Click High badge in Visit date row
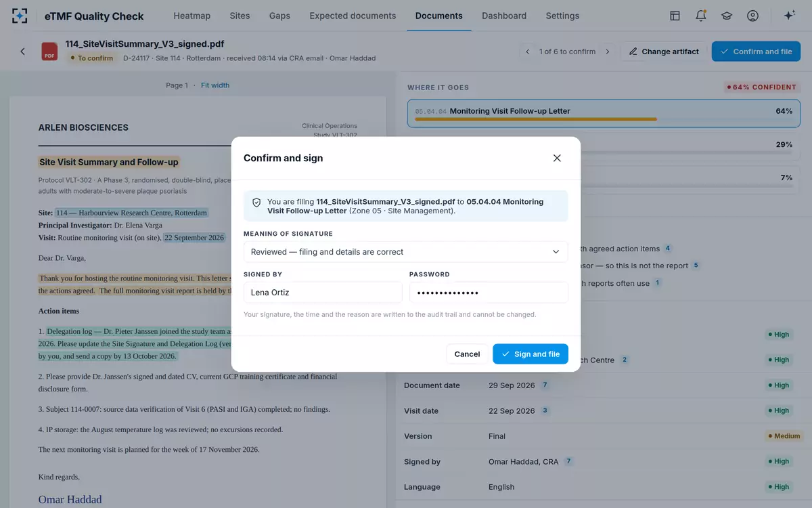Viewport: 812px width, 508px height. tap(778, 410)
